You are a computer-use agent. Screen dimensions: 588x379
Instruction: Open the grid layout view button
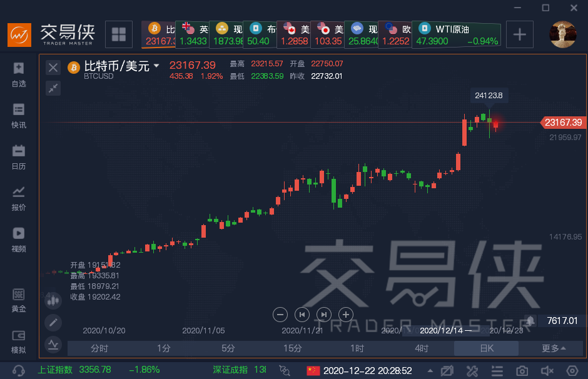click(x=119, y=34)
